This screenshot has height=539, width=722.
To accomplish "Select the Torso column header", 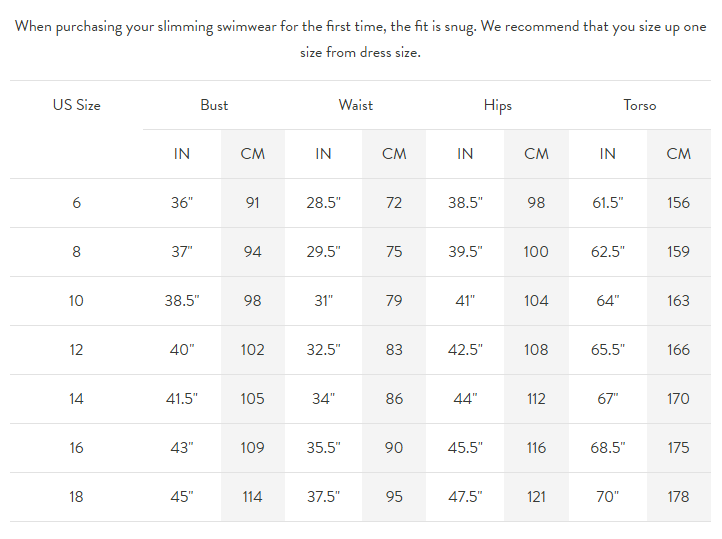I will (x=640, y=105).
